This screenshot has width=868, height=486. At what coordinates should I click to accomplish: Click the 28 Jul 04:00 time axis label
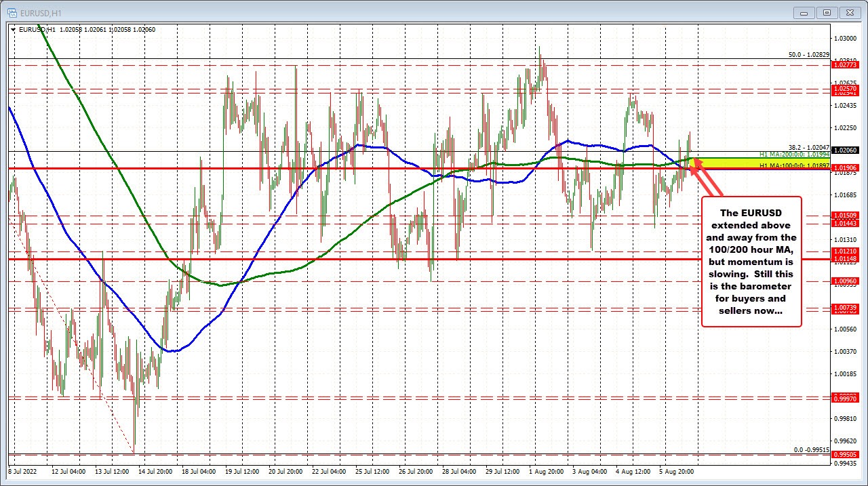[x=459, y=471]
